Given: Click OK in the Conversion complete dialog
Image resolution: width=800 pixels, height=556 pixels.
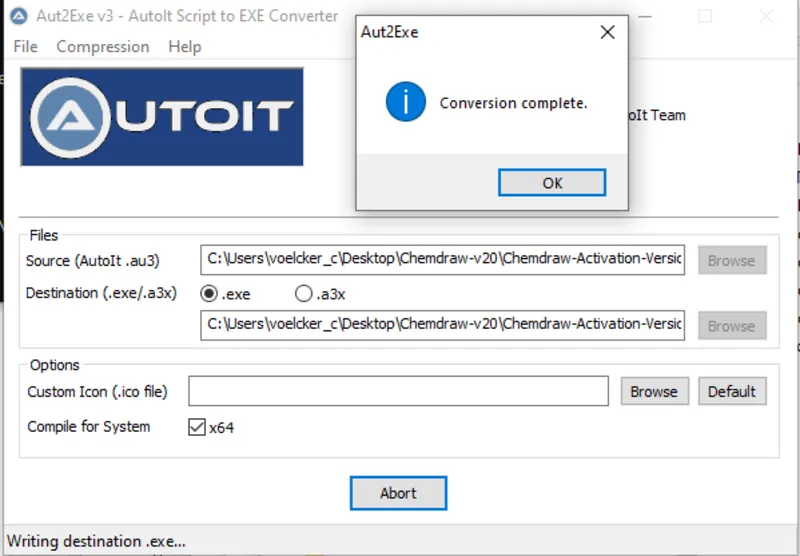Looking at the screenshot, I should (552, 183).
